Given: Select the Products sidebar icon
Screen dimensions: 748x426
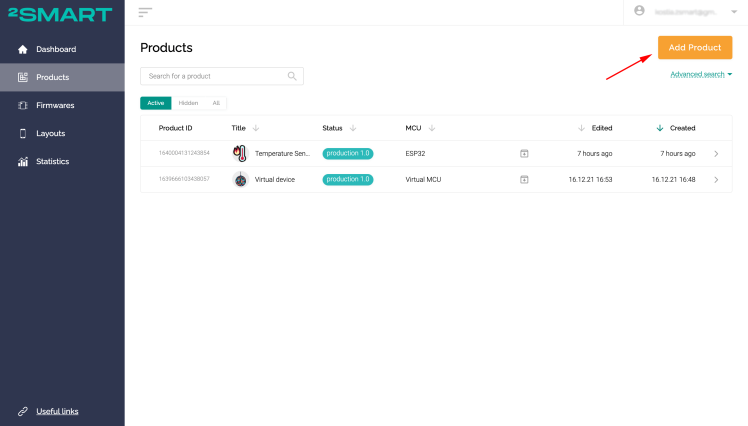Looking at the screenshot, I should pos(22,77).
